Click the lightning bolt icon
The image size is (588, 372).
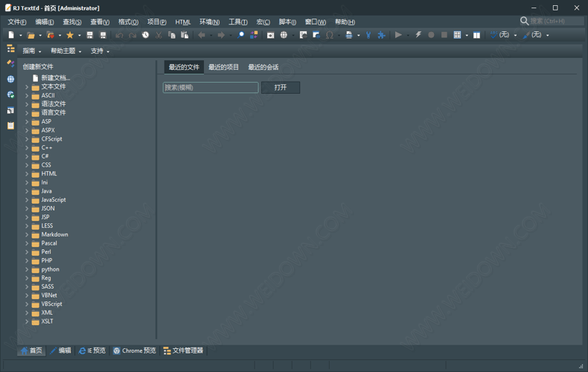pos(418,35)
